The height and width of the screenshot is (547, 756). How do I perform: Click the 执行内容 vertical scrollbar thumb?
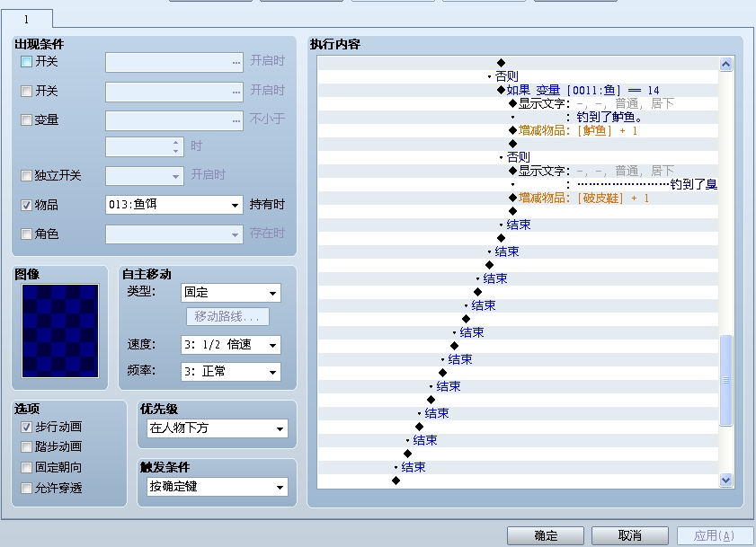click(x=725, y=380)
